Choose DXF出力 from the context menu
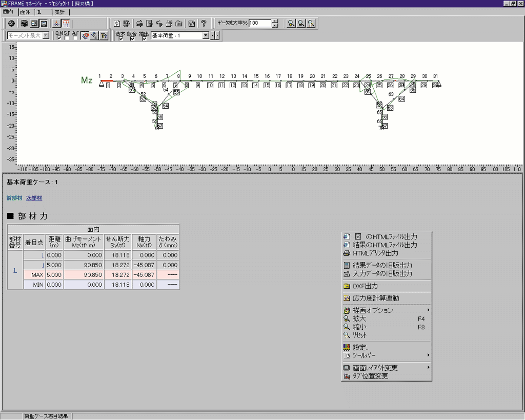525x420 pixels. pyautogui.click(x=365, y=286)
